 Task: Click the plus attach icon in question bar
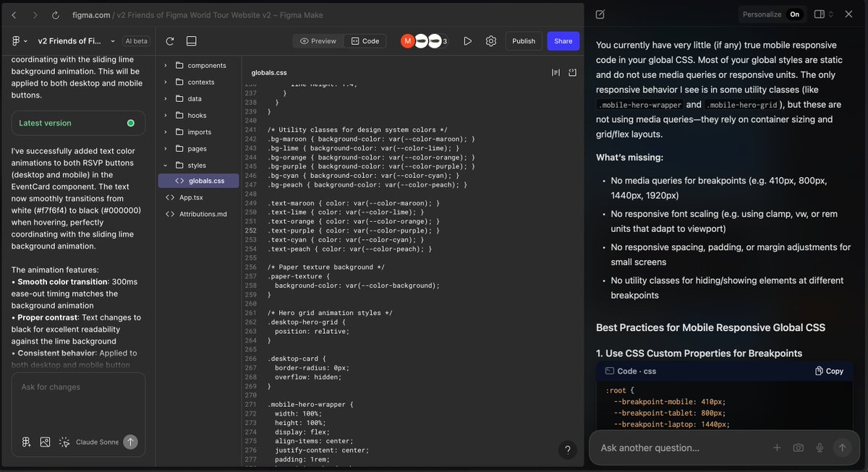coord(777,447)
